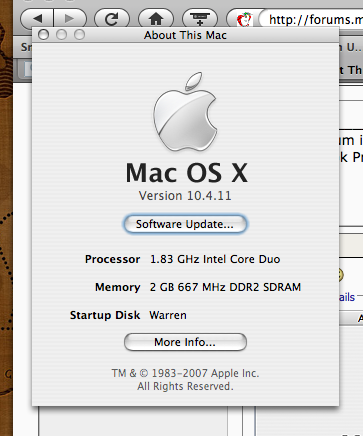Open Software Update...
Screen dimensions: 363x436
(185, 224)
